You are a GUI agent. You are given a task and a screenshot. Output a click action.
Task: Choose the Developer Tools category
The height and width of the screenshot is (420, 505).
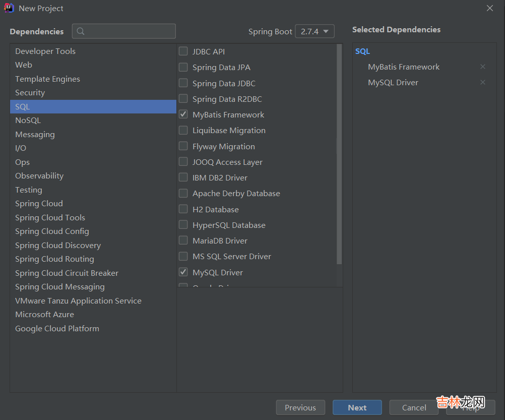(x=45, y=51)
